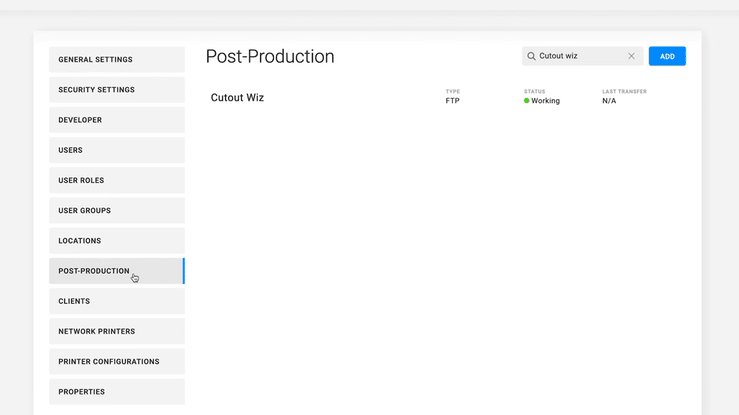The image size is (739, 415).
Task: Go to the Developer section
Action: [x=116, y=120]
